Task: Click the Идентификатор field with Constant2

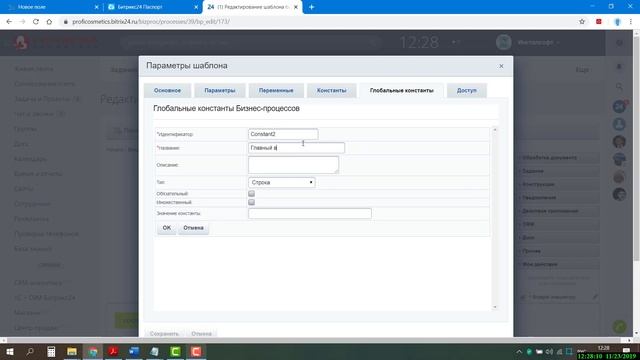Action: 283,134
